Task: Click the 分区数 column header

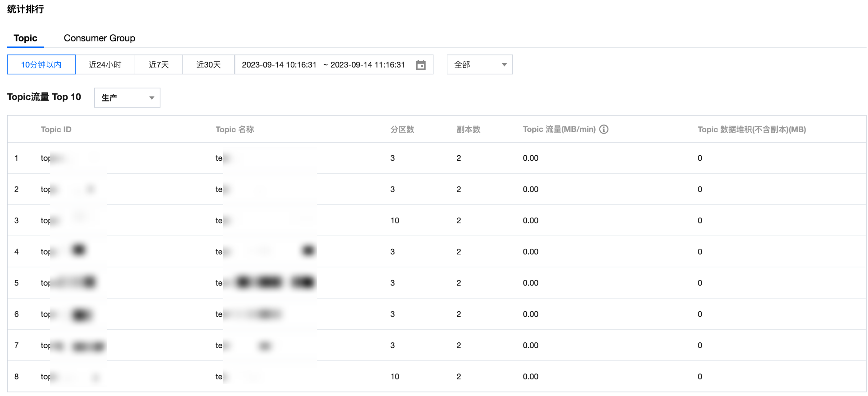Action: coord(402,129)
